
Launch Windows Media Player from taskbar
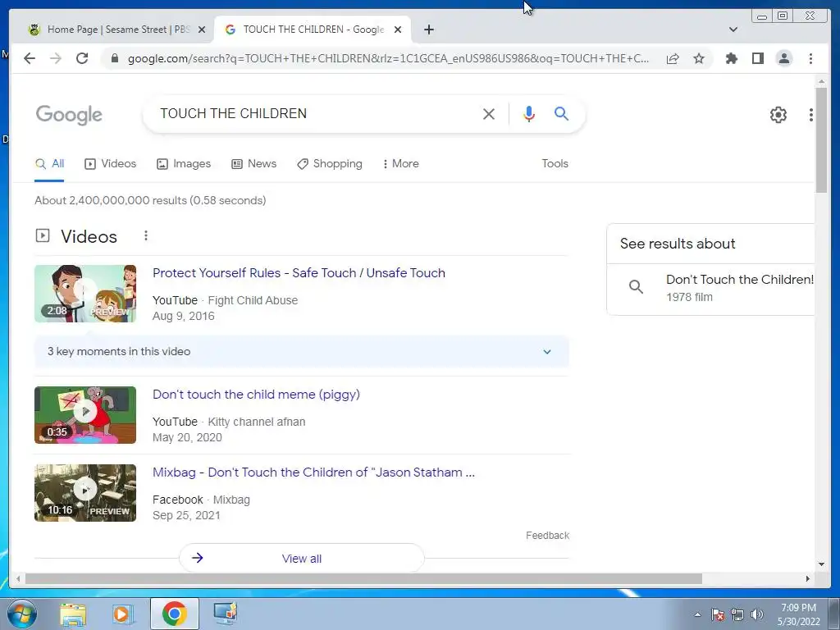121,614
